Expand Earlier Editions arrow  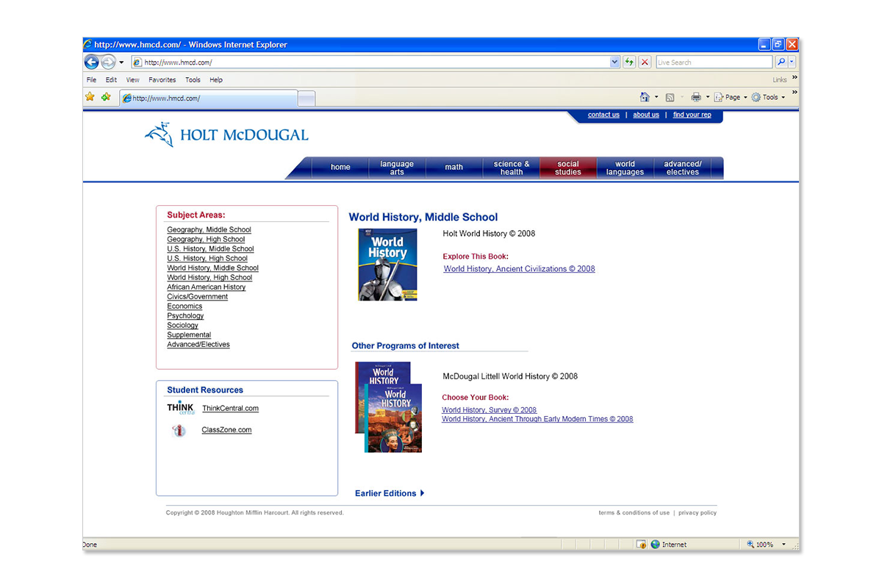coord(422,493)
